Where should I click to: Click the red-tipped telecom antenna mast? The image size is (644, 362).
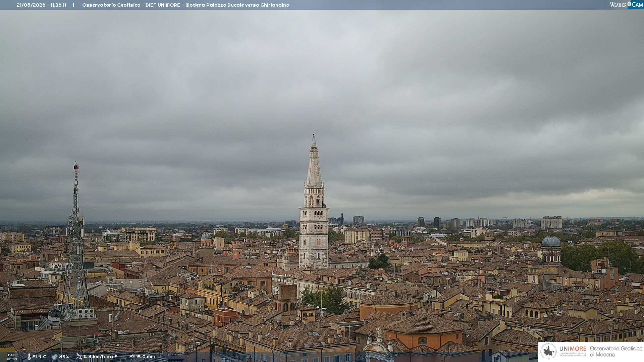pyautogui.click(x=76, y=238)
